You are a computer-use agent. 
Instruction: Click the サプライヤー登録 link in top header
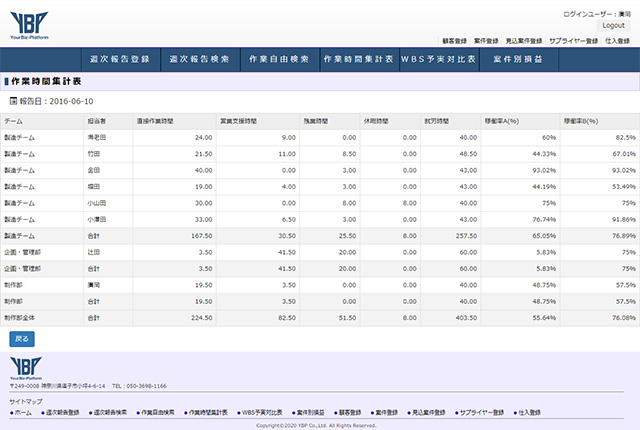click(x=574, y=41)
